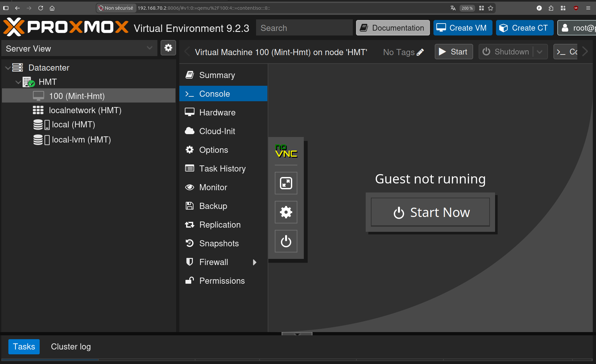Click the browser address bar URL
The height and width of the screenshot is (364, 596).
pos(204,8)
